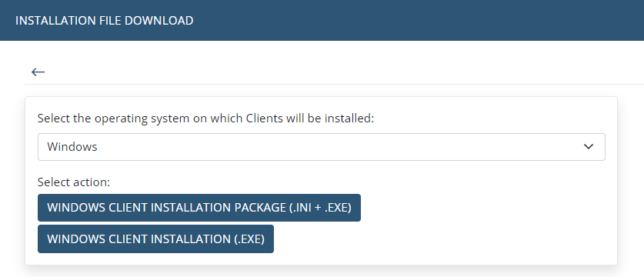Navigate back using the arrow under header
Viewport: 644px width, 277px height.
38,72
